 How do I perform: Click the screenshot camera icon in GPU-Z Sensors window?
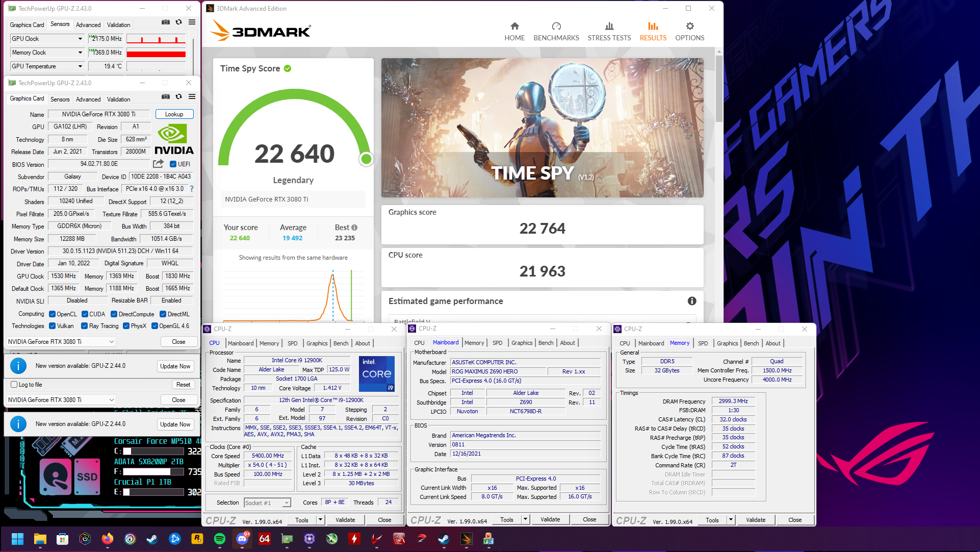tap(166, 22)
